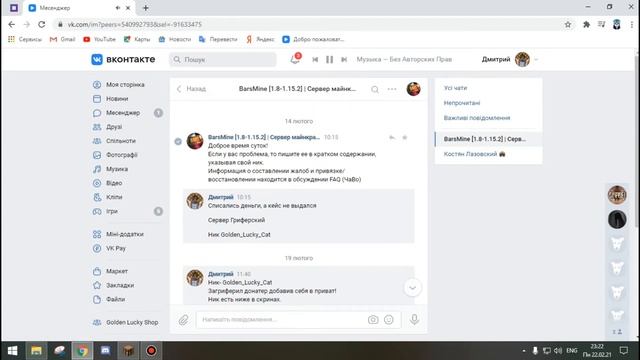Click the Музика note icon
The height and width of the screenshot is (360, 640).
[x=97, y=169]
